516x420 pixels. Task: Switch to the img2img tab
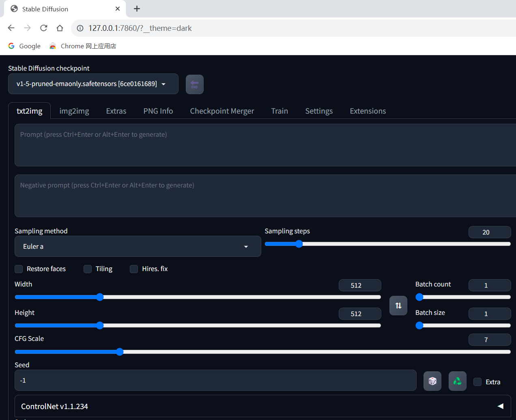click(x=74, y=111)
